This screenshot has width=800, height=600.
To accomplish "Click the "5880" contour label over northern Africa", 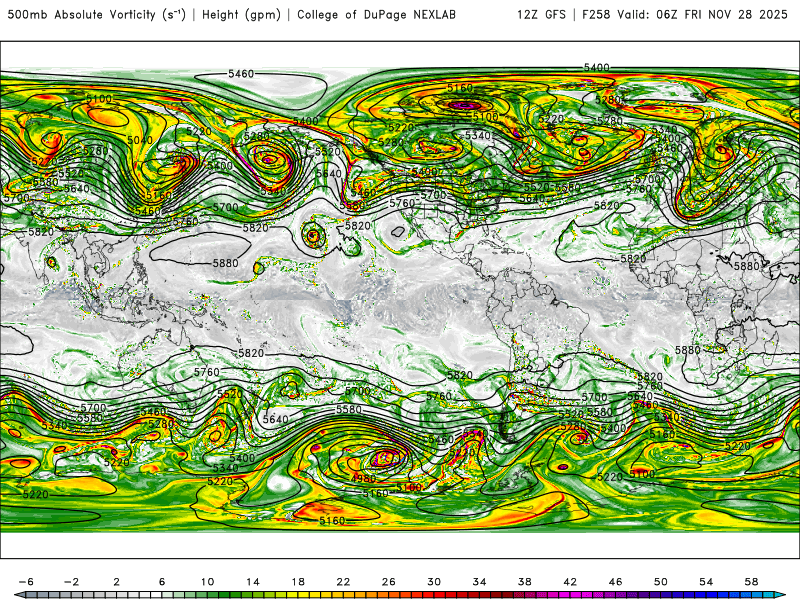I will (x=746, y=266).
